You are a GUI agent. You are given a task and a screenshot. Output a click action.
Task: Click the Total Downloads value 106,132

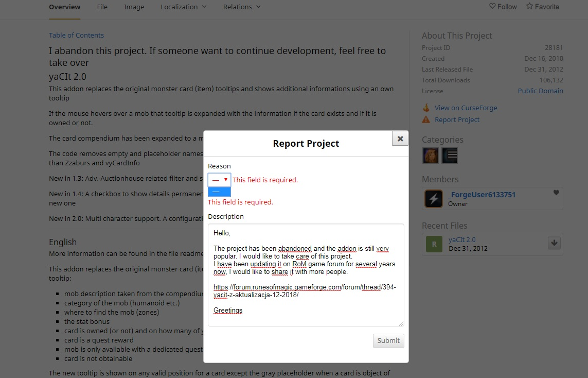point(551,80)
